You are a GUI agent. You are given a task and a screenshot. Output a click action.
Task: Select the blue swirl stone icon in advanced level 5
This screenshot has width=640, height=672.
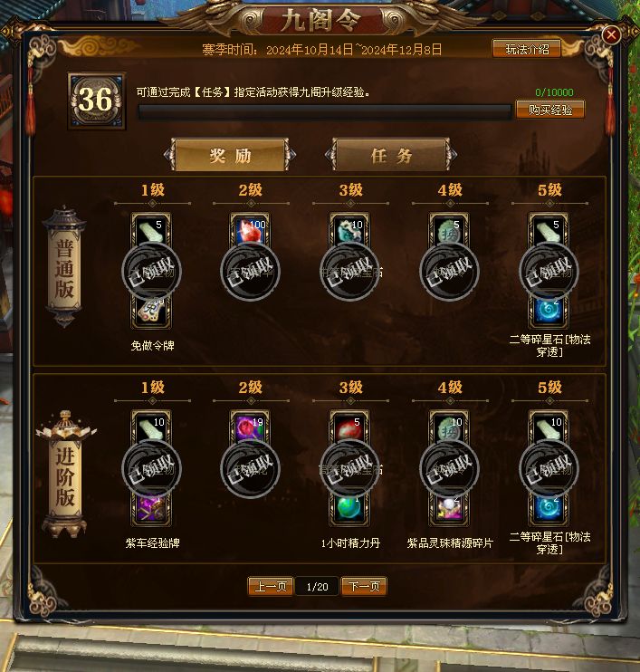point(549,508)
